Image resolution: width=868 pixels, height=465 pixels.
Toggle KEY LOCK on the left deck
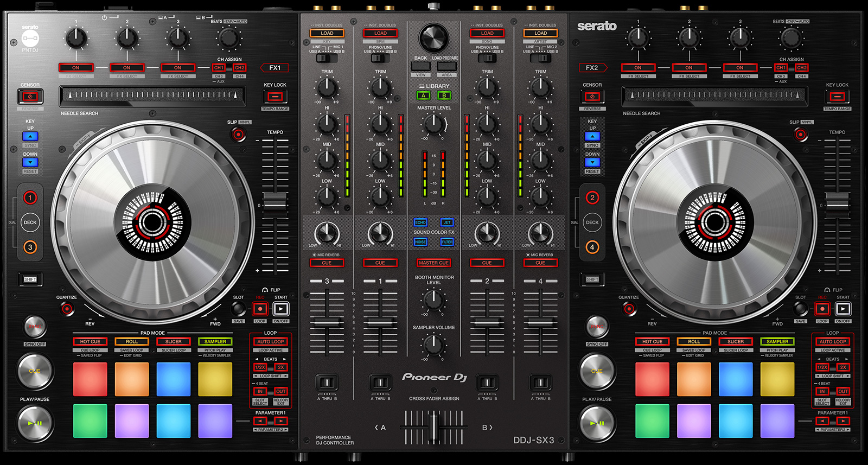point(275,97)
